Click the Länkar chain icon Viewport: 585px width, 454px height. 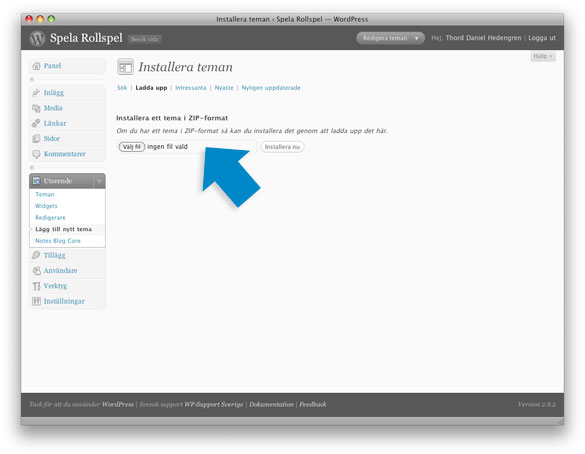(x=36, y=123)
